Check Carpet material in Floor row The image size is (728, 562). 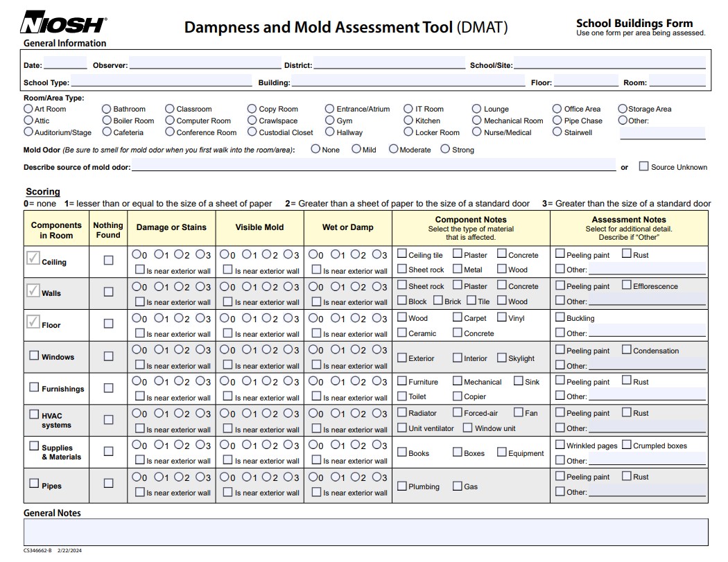[458, 317]
